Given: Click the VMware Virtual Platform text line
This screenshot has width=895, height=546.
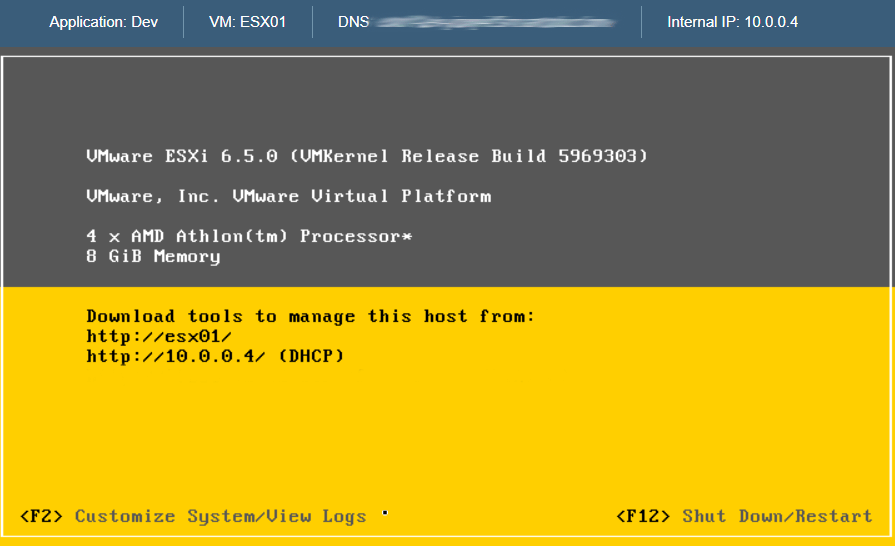Looking at the screenshot, I should [x=288, y=196].
